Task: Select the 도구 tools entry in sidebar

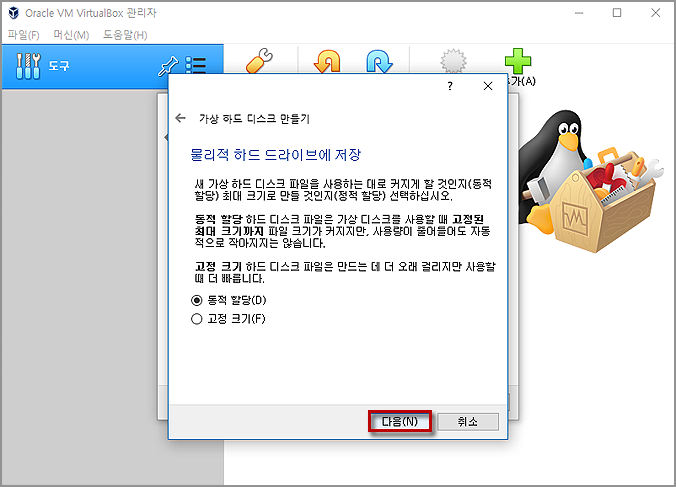Action: 113,67
